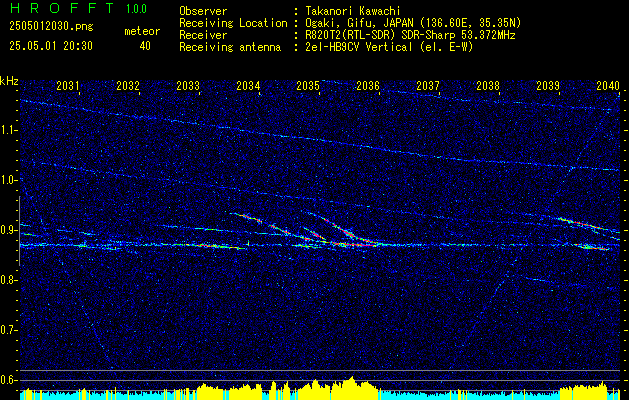This screenshot has height=400, width=629.
Task: Click date stamp 25.05.01 20:30
Action: tap(51, 46)
